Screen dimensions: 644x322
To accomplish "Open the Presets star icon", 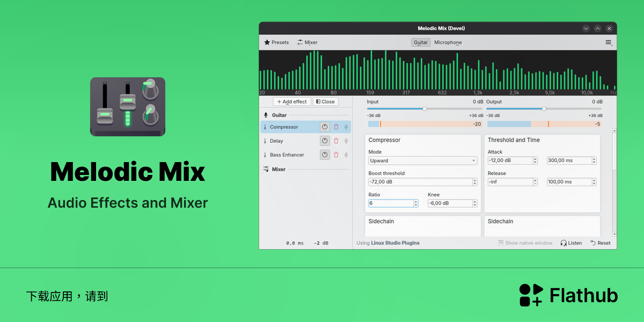I will (x=267, y=42).
